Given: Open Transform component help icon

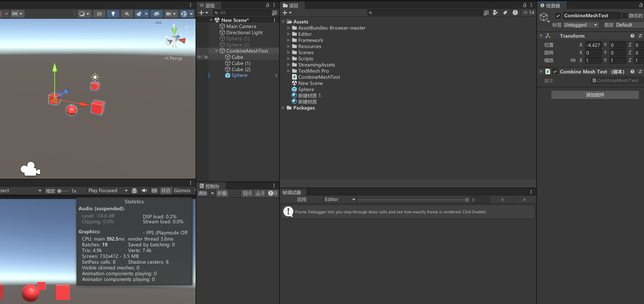Looking at the screenshot, I should click(632, 36).
